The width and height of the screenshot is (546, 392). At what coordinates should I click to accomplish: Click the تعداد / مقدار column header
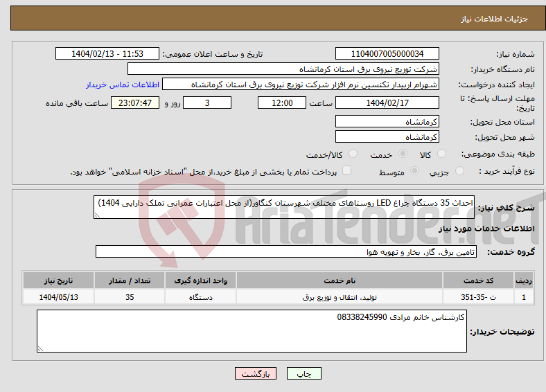click(130, 280)
